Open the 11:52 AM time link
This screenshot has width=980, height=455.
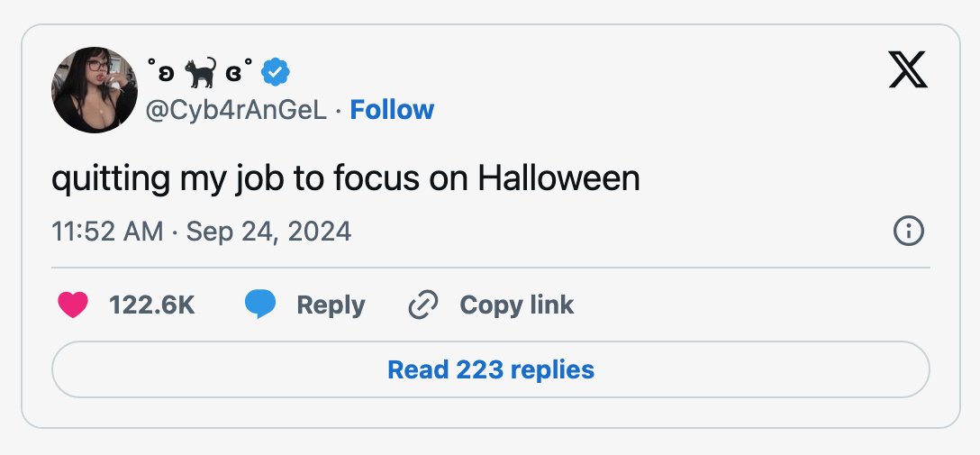click(107, 232)
